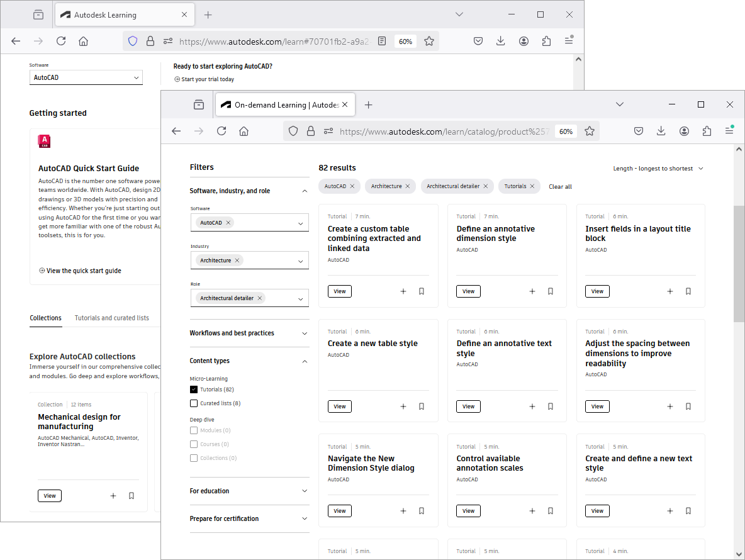This screenshot has width=745, height=560.
Task: Expand the Prepare for certification section
Action: (249, 518)
